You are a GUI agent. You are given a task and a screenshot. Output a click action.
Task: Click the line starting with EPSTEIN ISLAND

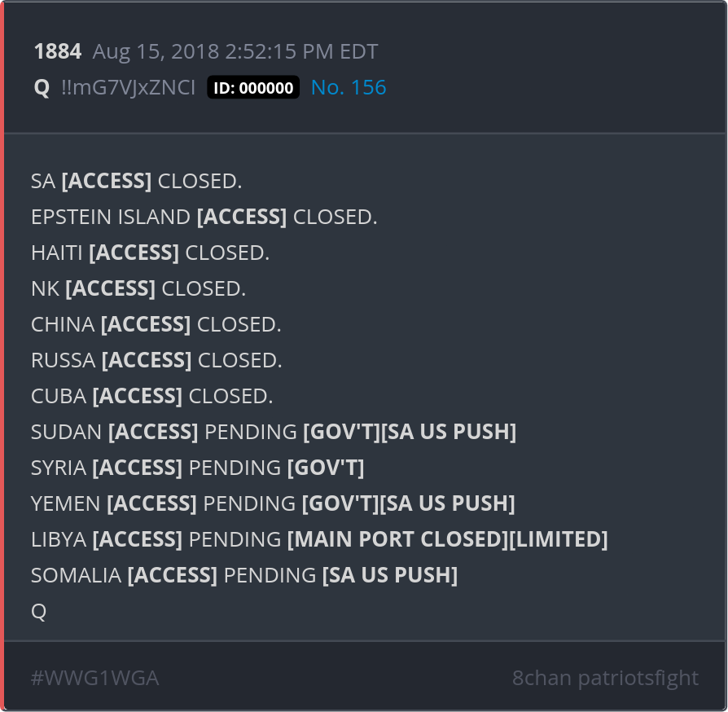pyautogui.click(x=204, y=217)
